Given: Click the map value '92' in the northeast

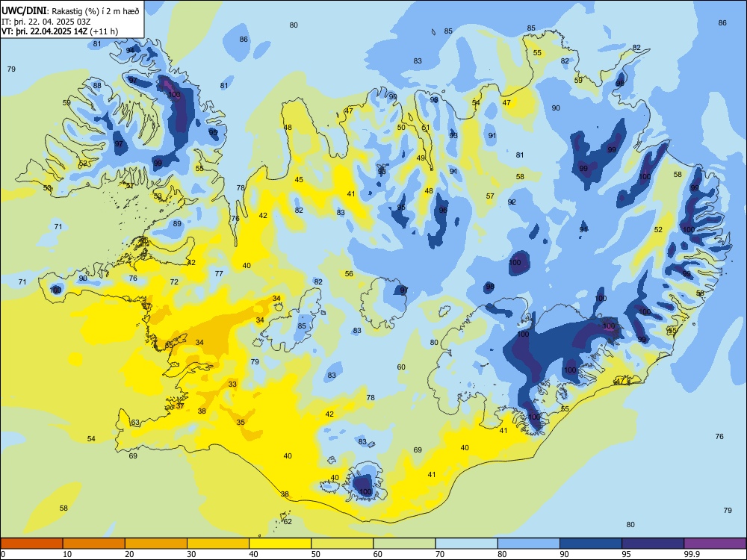Looking at the screenshot, I should click(x=512, y=202).
